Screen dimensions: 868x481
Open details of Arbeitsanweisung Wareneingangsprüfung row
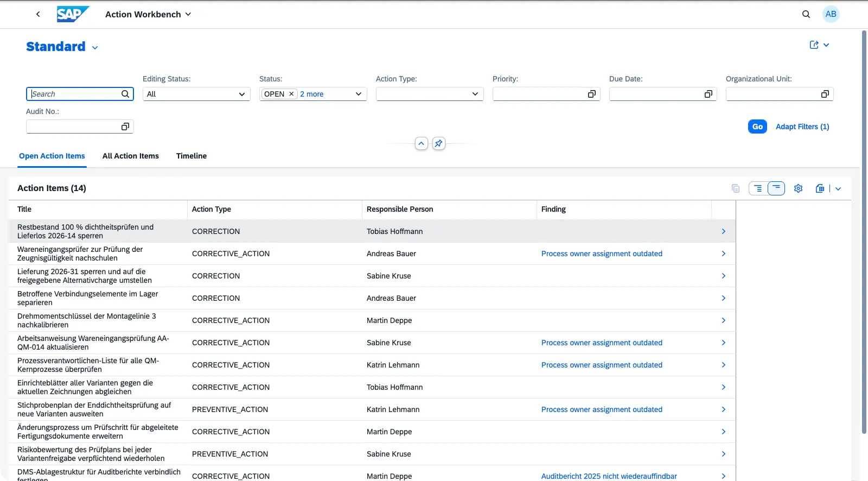[x=724, y=343]
